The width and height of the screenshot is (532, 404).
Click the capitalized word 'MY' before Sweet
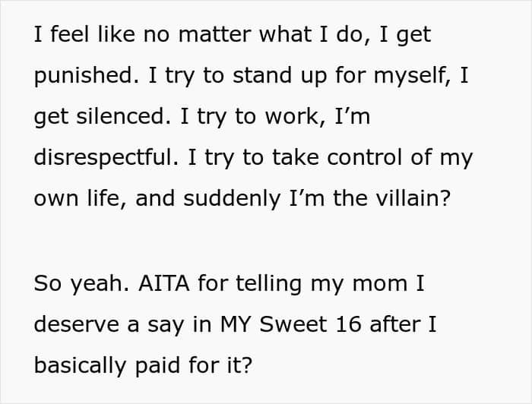click(x=235, y=324)
